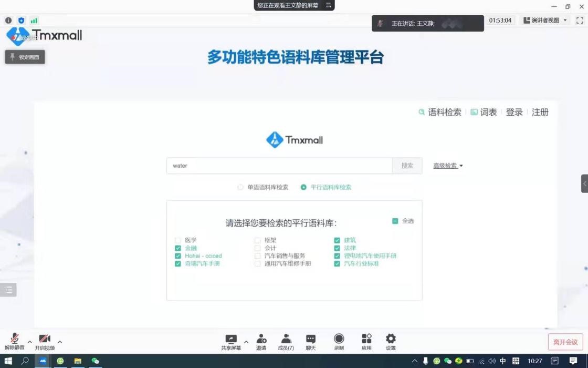Click the Windows Start button

[x=8, y=361]
